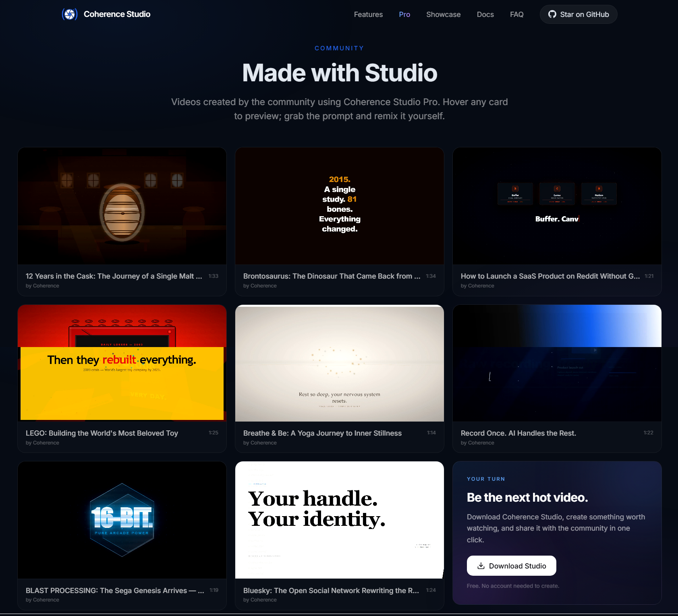Open the Docs nav item
This screenshot has width=678, height=616.
tap(485, 14)
